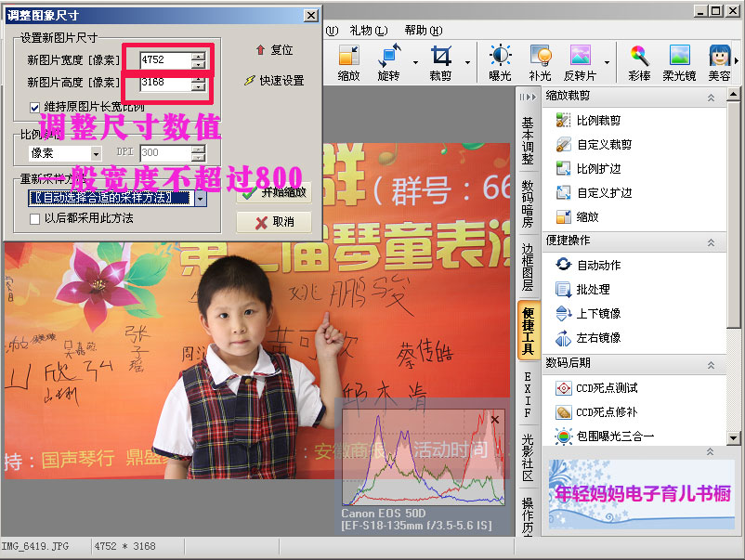Switch to the 光影社区 side tab
The height and width of the screenshot is (560, 745).
point(528,458)
